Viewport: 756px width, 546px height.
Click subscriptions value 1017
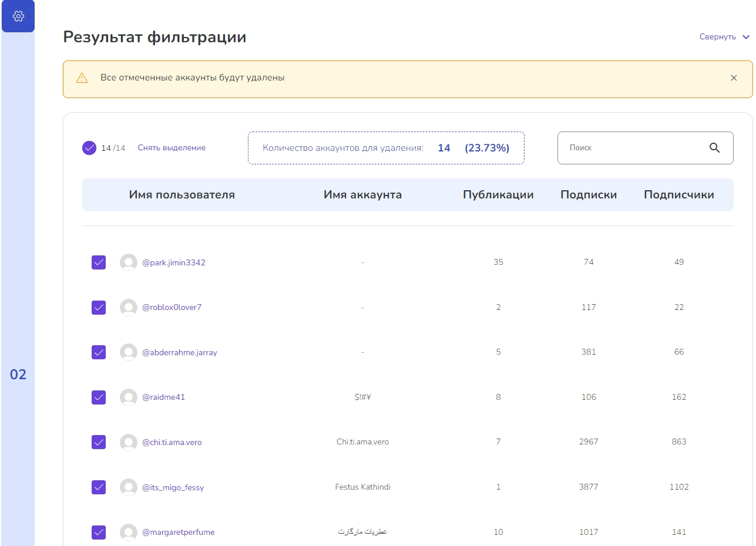(x=589, y=532)
